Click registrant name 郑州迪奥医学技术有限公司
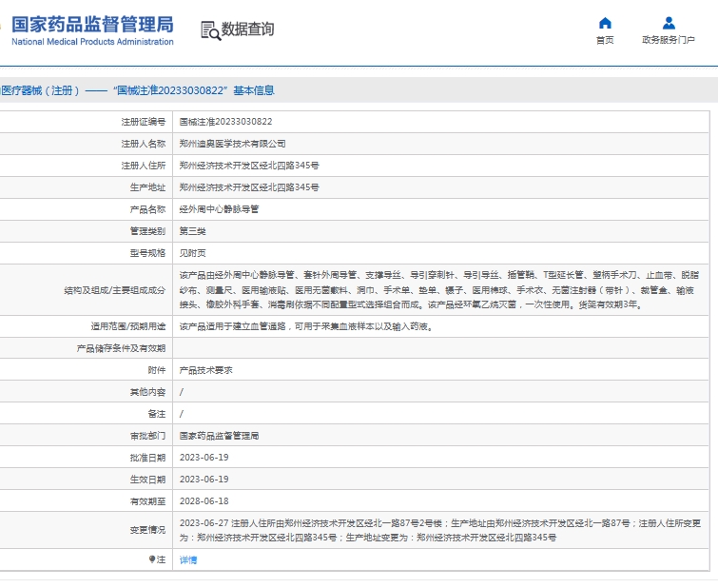This screenshot has height=588, width=718. coord(233,144)
